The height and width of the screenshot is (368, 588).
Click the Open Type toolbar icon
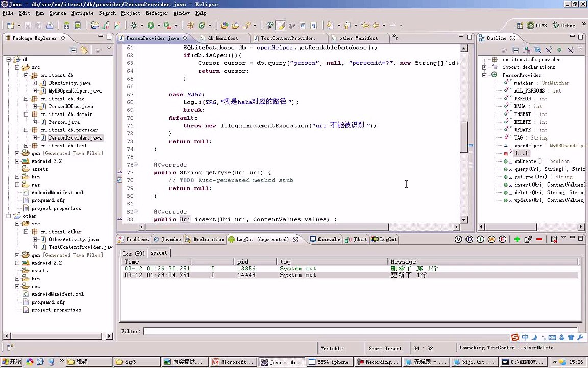(x=224, y=26)
